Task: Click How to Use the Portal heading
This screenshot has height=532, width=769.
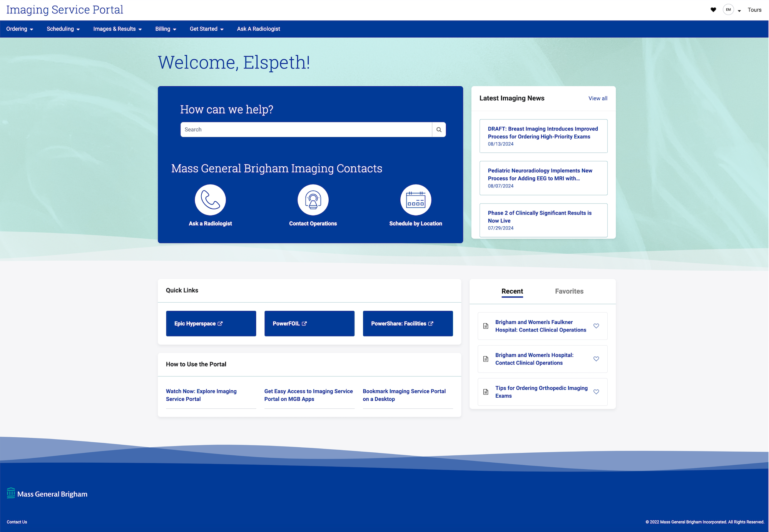Action: coord(196,364)
